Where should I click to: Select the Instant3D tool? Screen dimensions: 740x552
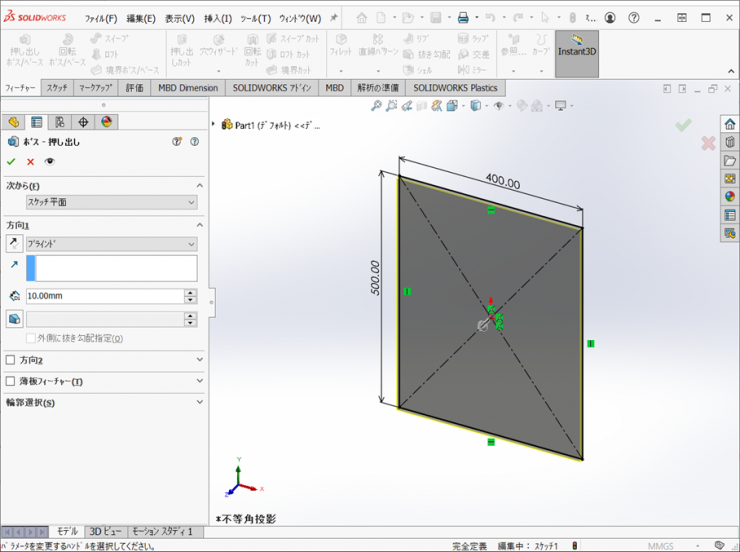(x=577, y=46)
